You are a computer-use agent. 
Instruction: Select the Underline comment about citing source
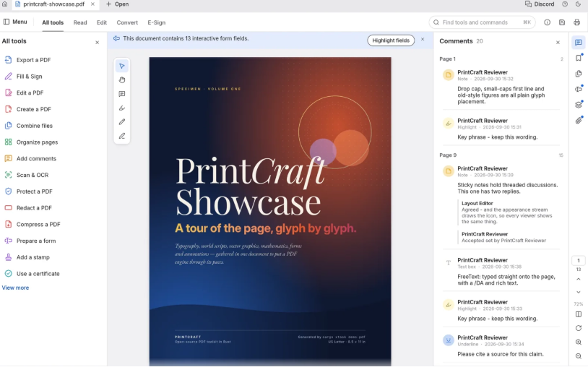(x=501, y=346)
